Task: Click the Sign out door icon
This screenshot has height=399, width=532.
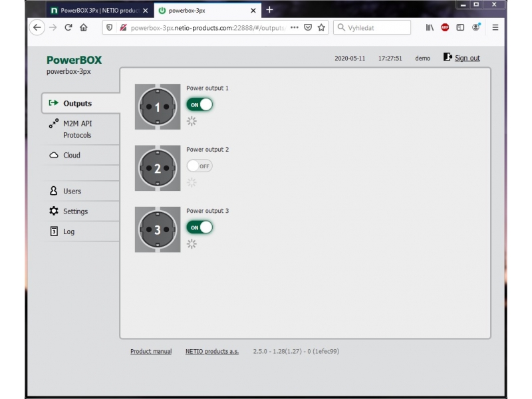Action: point(448,57)
